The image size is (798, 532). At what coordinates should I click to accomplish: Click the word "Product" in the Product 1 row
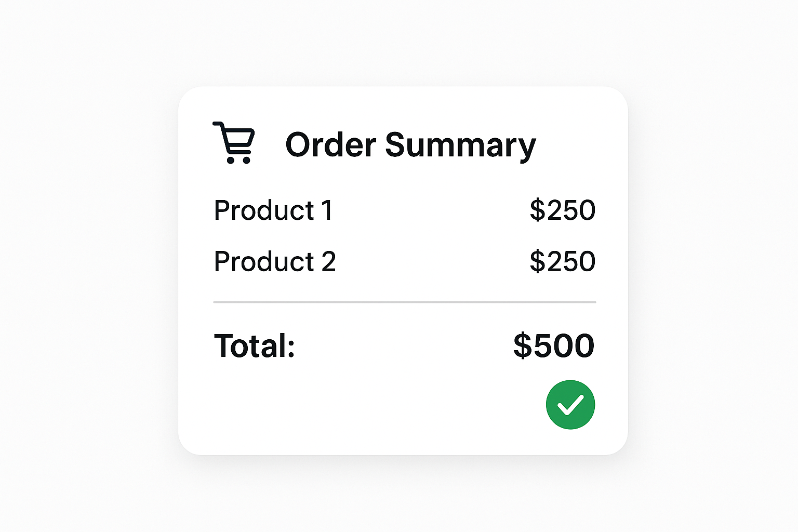click(x=264, y=210)
